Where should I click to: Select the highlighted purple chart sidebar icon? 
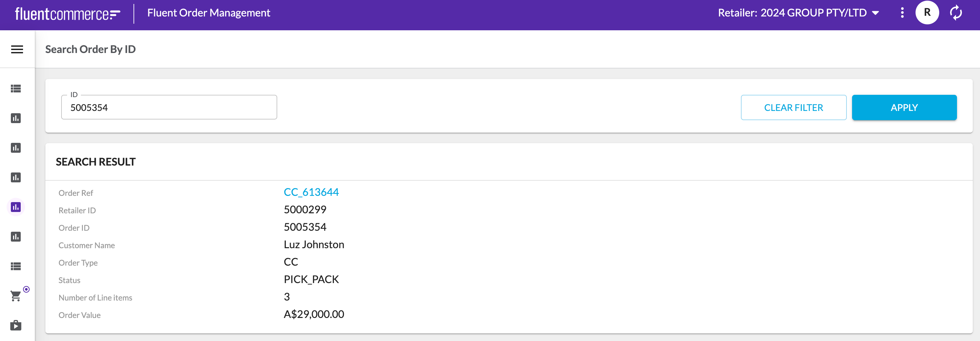point(15,207)
